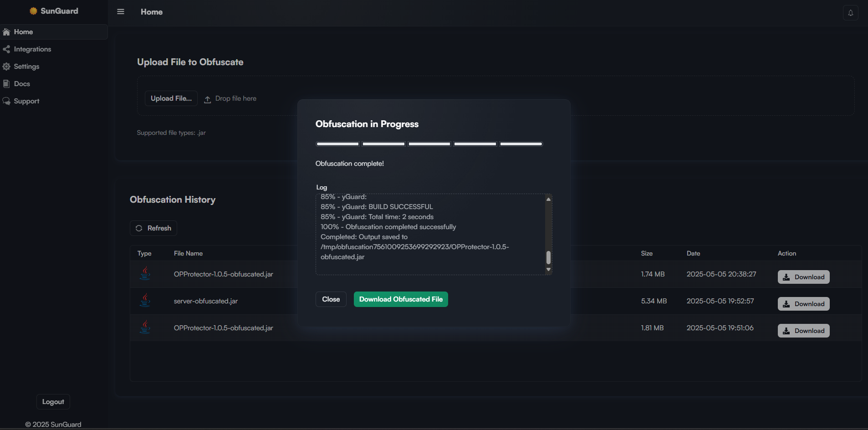Screen dimensions: 868x430
Task: Open Support from the sidebar
Action: (26, 101)
